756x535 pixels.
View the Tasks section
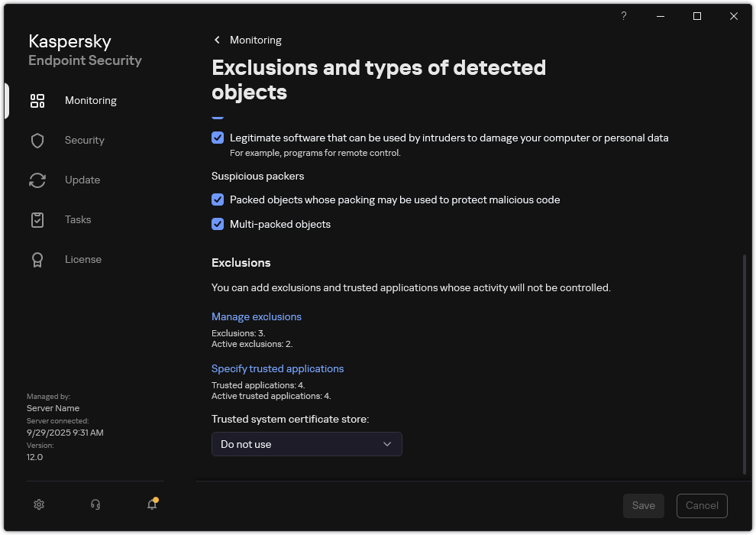(77, 219)
